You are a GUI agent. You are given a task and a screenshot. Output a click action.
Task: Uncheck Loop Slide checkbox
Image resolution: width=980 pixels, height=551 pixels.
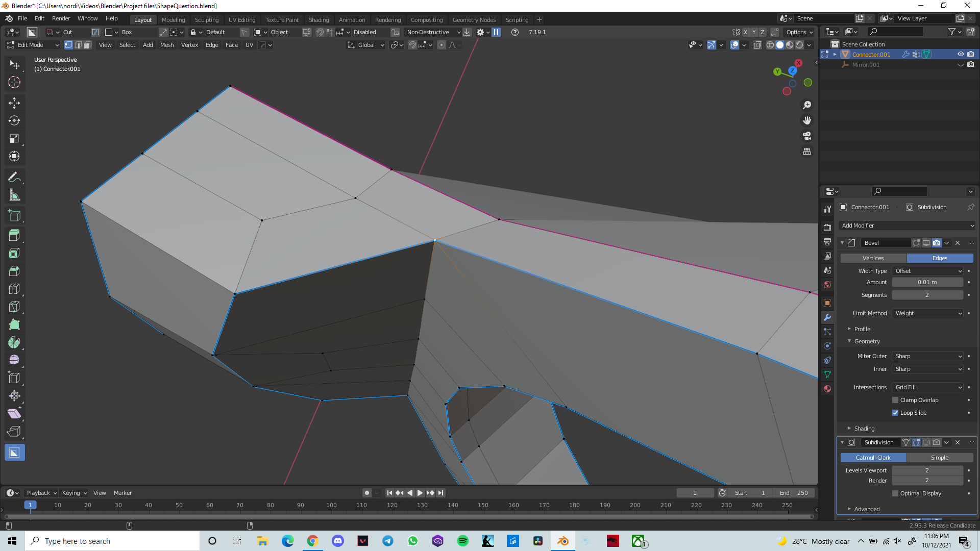pyautogui.click(x=895, y=413)
